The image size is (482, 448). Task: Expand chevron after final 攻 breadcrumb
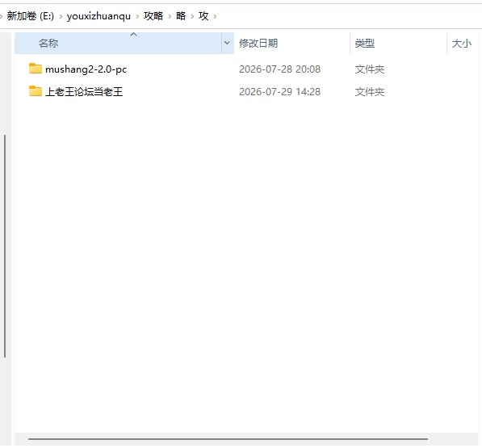click(215, 16)
